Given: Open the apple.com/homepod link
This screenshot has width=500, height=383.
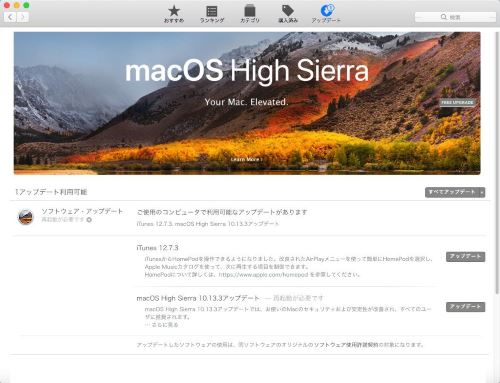Looking at the screenshot, I should tap(263, 275).
